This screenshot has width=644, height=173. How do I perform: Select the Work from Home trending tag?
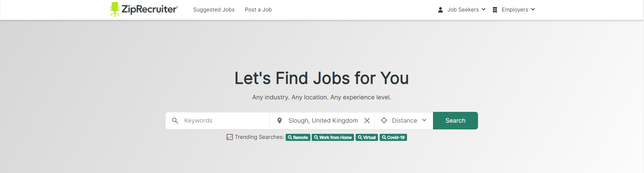pos(333,138)
